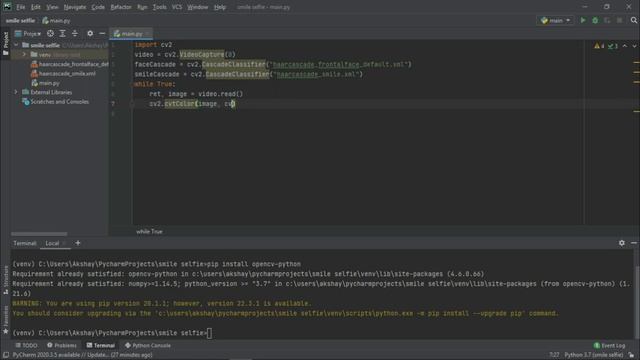This screenshot has height=360, width=640.
Task: Open Terminal panel settings gear
Action: pyautogui.click(x=622, y=243)
